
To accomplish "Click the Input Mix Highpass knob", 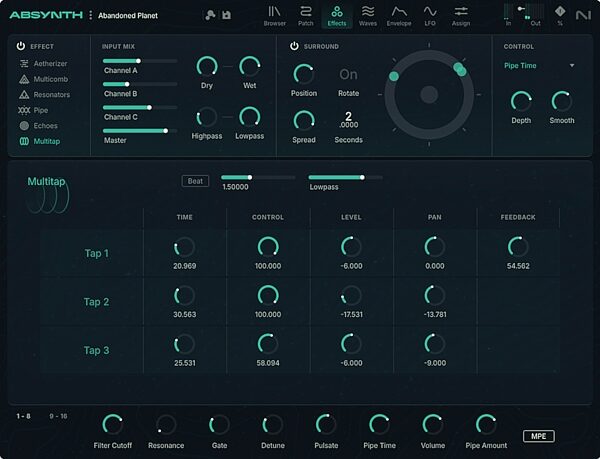I will point(207,117).
